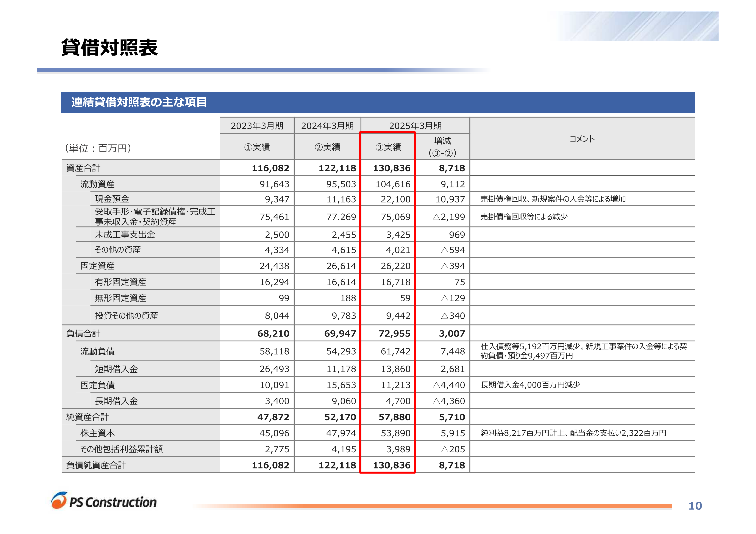
Task: Select the 75 change in 有形固定資産 row
Action: click(x=460, y=282)
